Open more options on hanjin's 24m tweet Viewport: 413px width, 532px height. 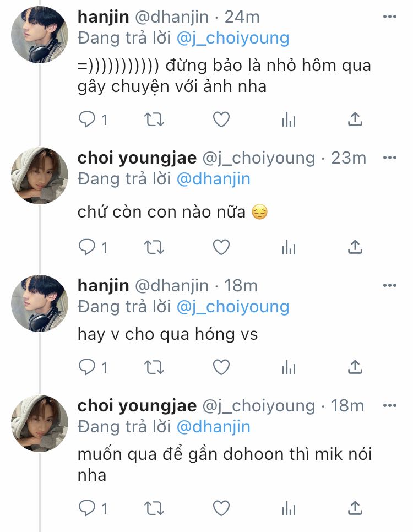[389, 17]
